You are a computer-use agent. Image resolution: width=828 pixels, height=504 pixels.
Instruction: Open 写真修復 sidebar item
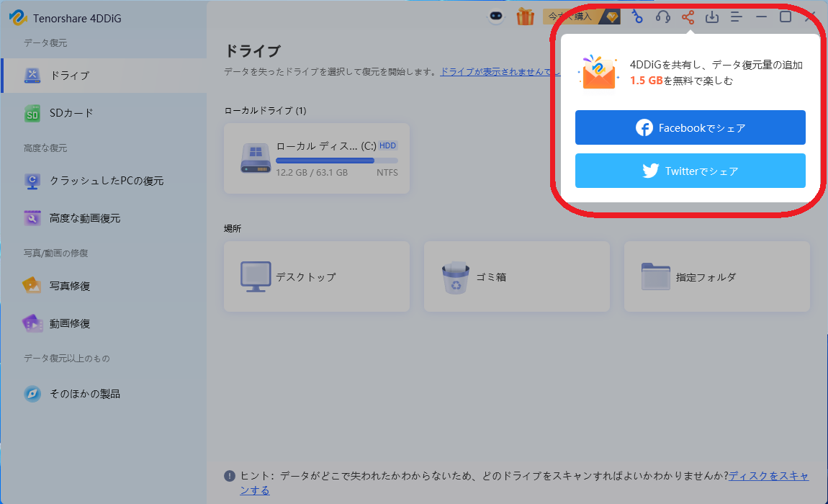click(x=104, y=286)
